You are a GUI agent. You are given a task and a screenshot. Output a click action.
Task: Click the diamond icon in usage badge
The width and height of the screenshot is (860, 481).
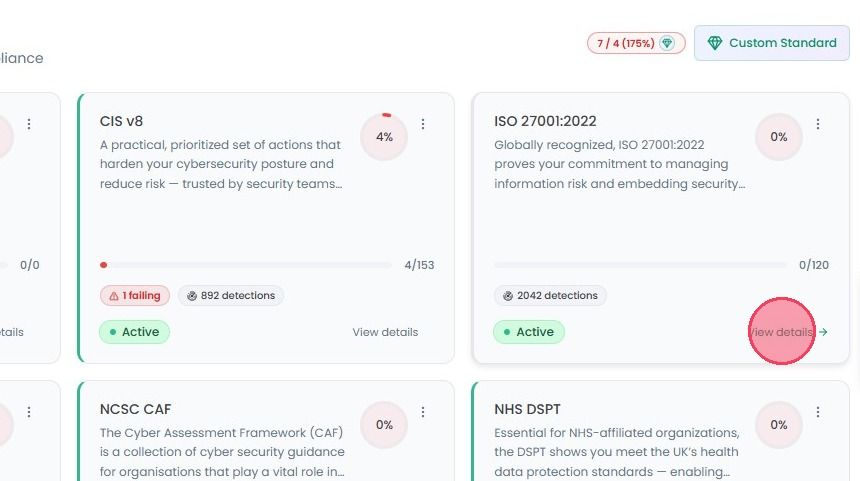click(x=667, y=43)
